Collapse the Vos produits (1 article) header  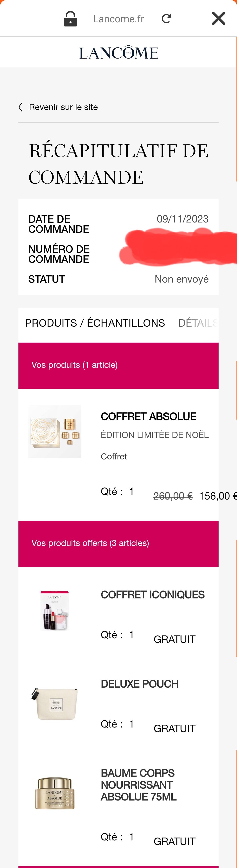pos(118,365)
